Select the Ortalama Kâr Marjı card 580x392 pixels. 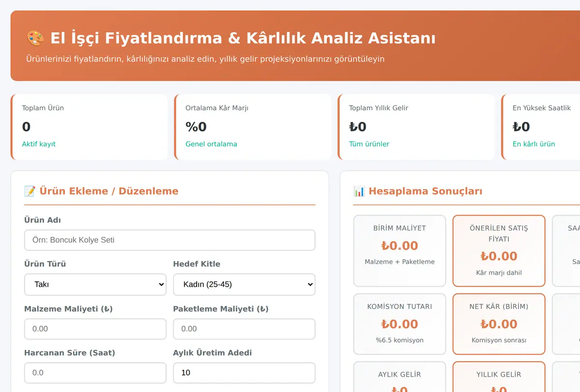tap(253, 127)
